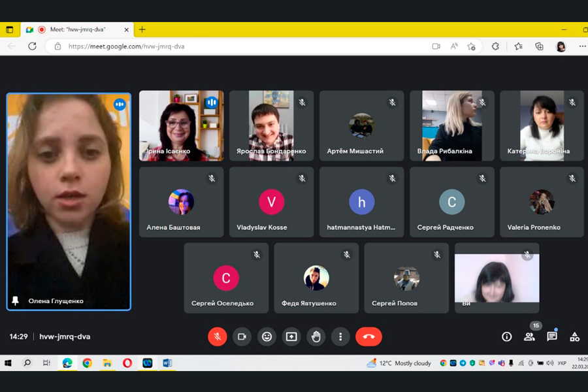Switch to the Meet hvw-jmrq-dva browser tab
Viewport: 588px width, 392px height.
(x=77, y=29)
